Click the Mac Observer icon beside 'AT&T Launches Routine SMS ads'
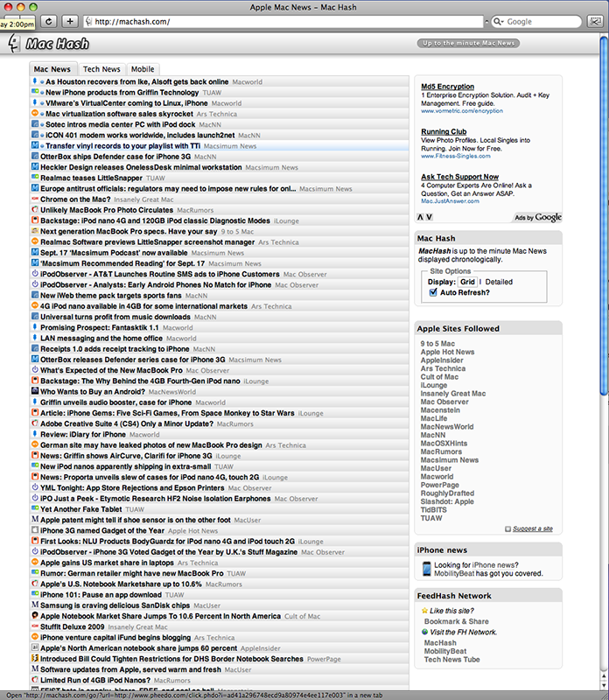This screenshot has width=609, height=700. click(x=34, y=274)
